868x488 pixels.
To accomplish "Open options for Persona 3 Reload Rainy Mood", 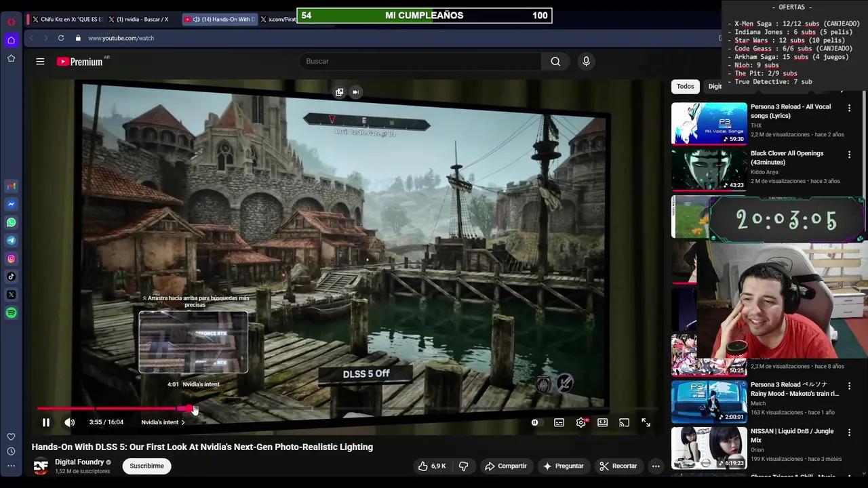I will point(849,386).
